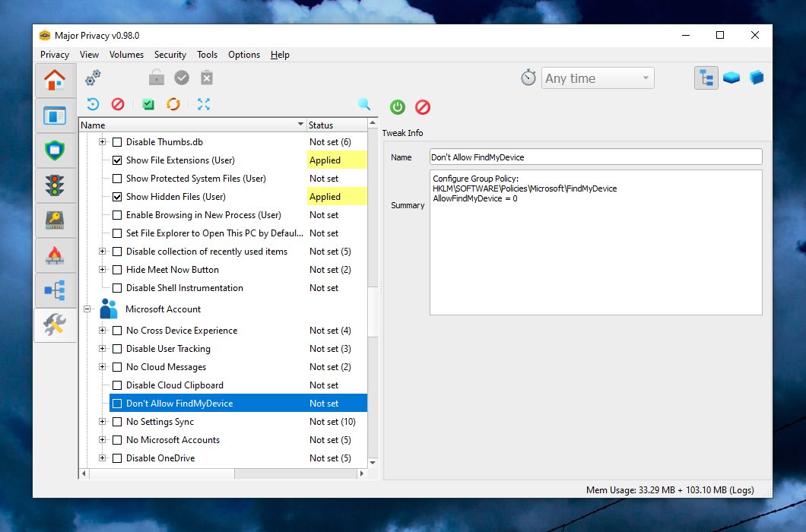
Task: Click the grey checkmark circle toolbar icon
Action: [x=182, y=78]
